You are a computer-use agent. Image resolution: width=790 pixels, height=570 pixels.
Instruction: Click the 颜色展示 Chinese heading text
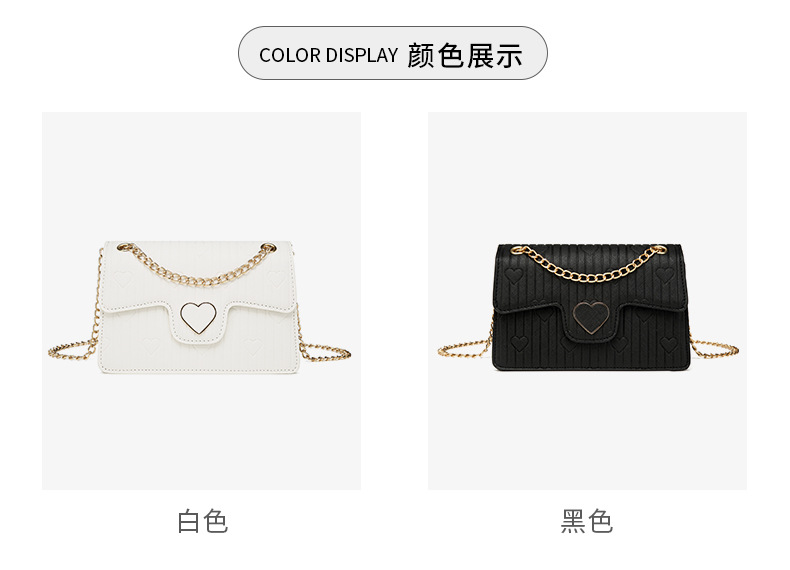tap(465, 55)
